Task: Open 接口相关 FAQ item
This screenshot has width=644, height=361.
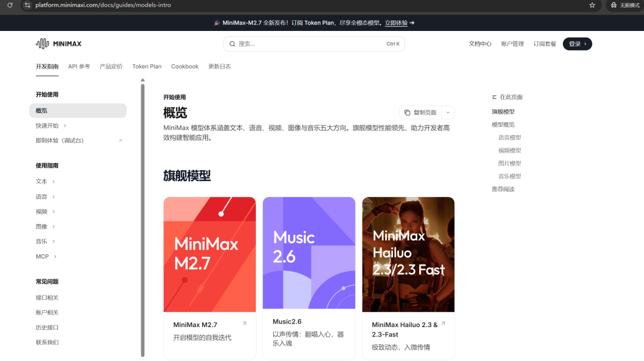Action: (47, 298)
